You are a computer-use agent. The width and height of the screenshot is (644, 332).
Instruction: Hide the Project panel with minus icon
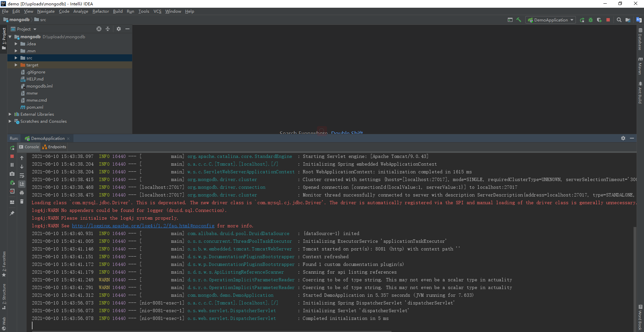127,29
